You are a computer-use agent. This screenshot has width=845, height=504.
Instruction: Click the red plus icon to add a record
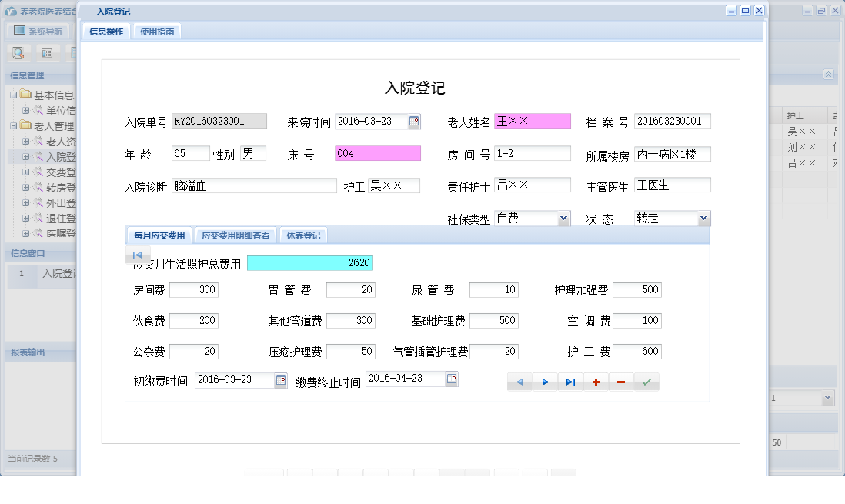pos(596,381)
